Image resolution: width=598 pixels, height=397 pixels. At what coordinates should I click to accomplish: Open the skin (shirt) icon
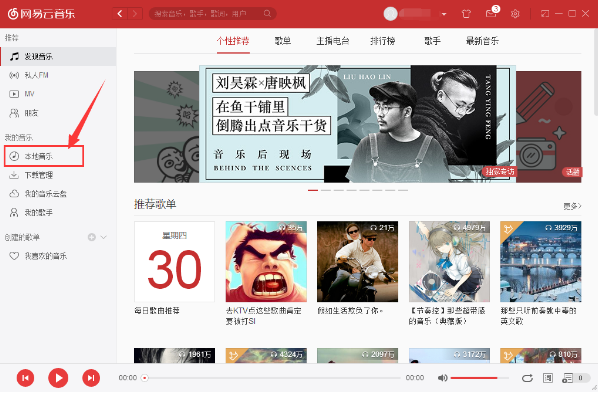[466, 14]
